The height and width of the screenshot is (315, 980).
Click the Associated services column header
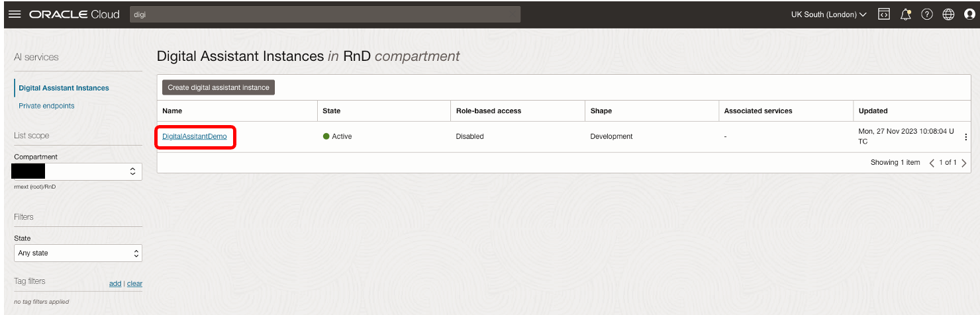point(758,111)
